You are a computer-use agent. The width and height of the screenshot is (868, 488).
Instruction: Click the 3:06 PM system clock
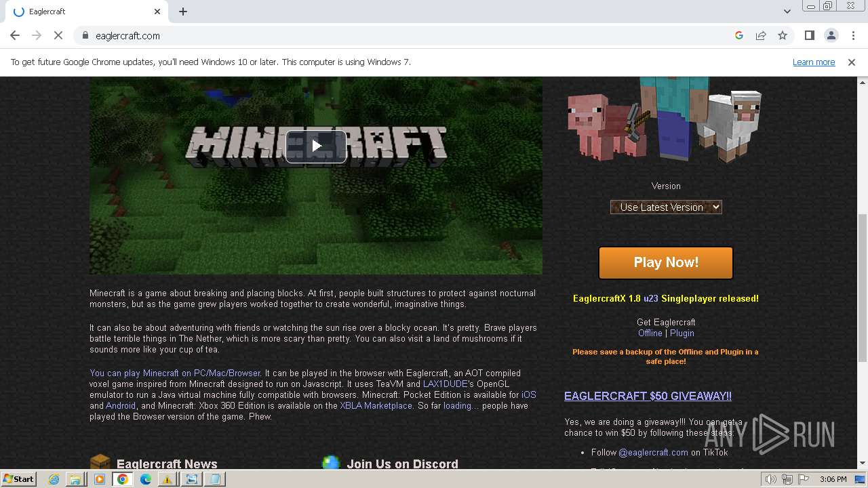click(x=833, y=479)
